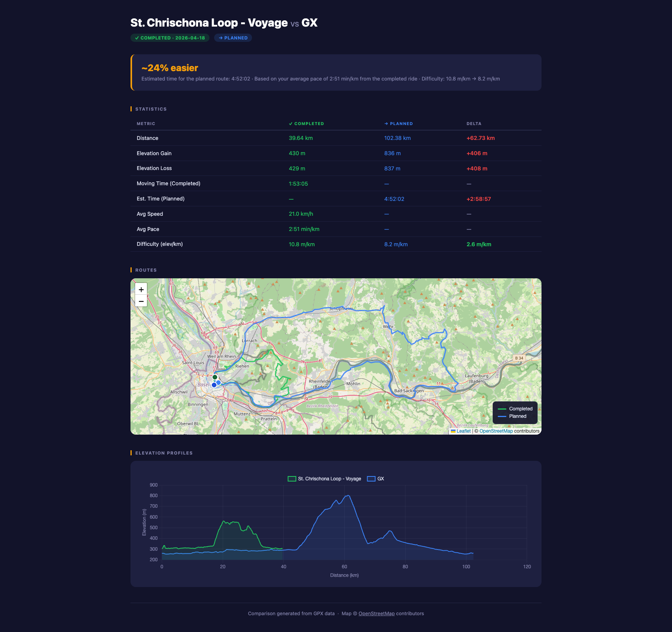Click the Metric column header
Viewport: 672px width, 632px height.
(146, 124)
